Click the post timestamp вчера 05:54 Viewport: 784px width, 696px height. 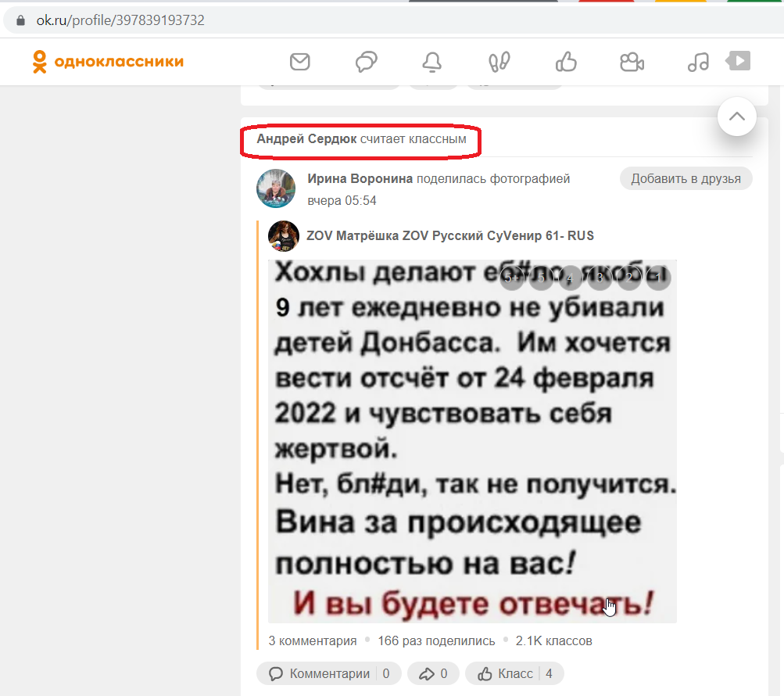(342, 201)
